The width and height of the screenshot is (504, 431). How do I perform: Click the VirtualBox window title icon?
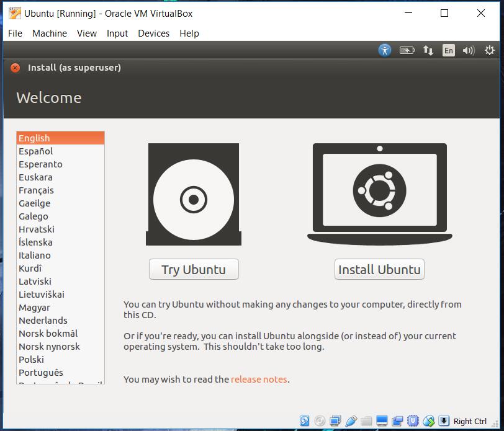[x=15, y=13]
